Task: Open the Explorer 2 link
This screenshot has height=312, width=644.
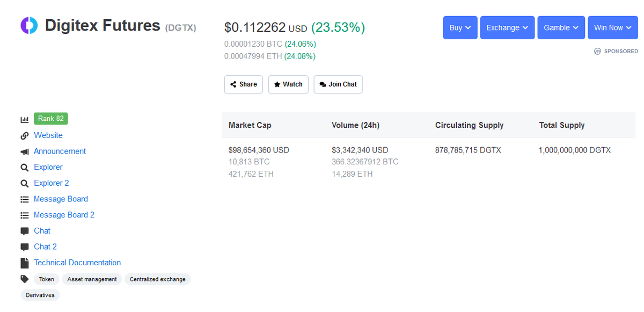Action: 51,183
